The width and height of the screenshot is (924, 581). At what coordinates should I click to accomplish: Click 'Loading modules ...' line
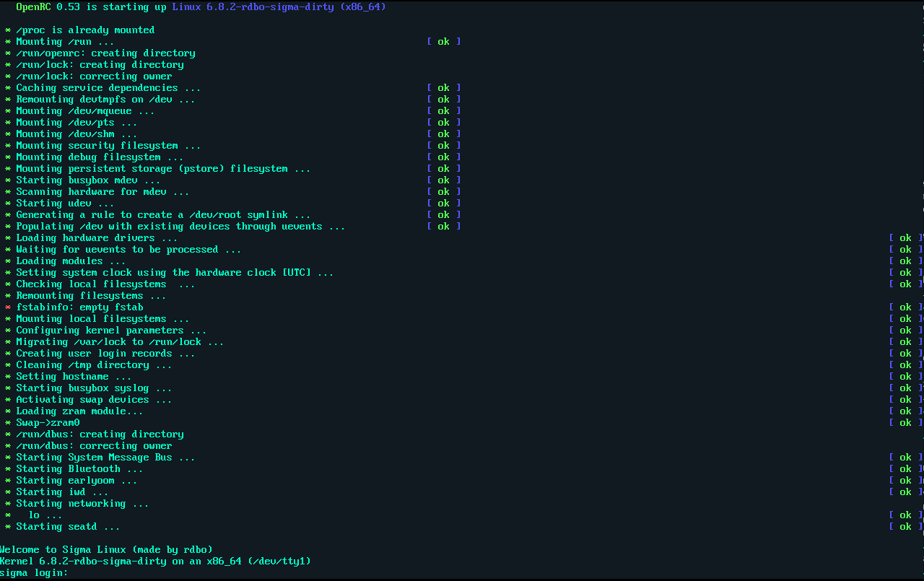pos(71,261)
